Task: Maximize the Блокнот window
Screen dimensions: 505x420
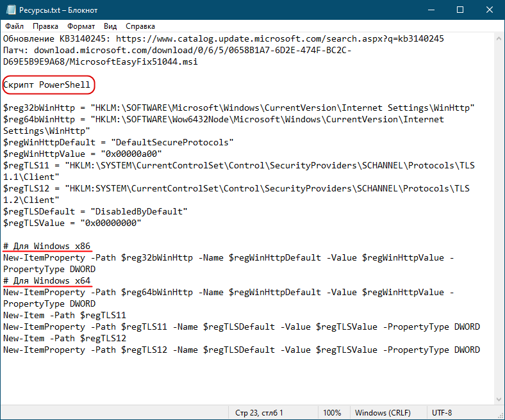Action: tap(460, 10)
